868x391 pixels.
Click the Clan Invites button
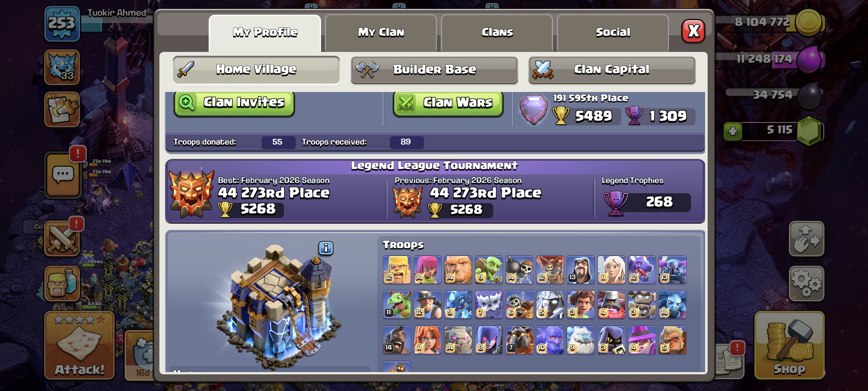pos(234,103)
